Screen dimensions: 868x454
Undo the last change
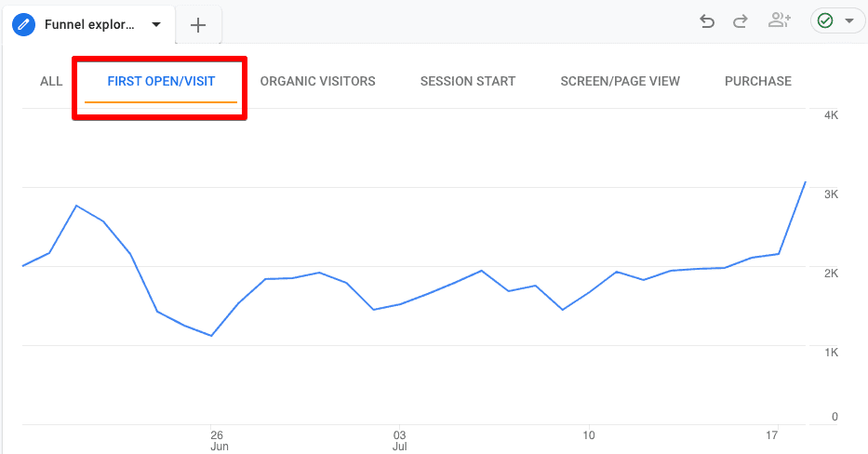(x=707, y=21)
